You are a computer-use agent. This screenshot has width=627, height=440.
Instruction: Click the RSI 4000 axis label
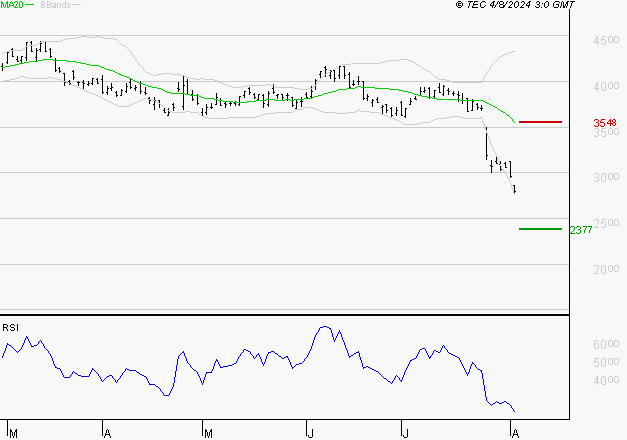point(606,380)
